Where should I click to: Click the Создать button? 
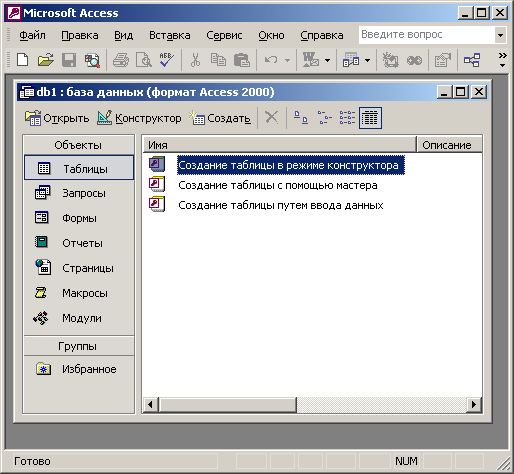(220, 118)
